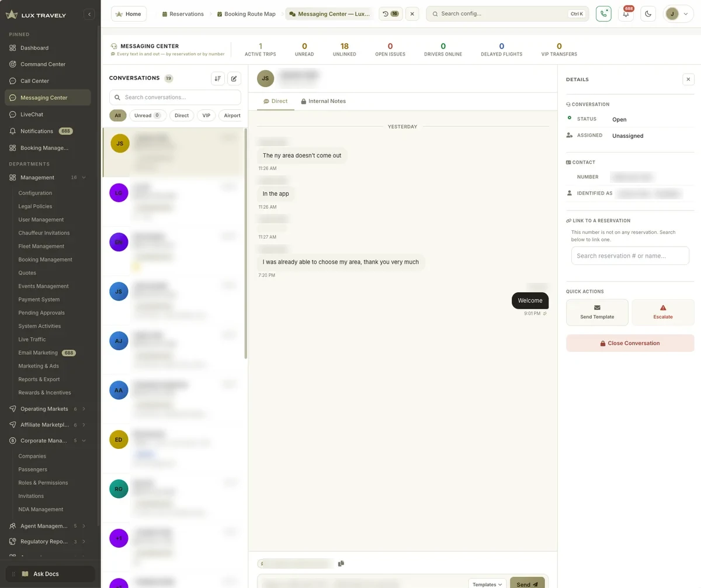This screenshot has width=701, height=588.
Task: Open Fleet Management page
Action: coord(41,246)
